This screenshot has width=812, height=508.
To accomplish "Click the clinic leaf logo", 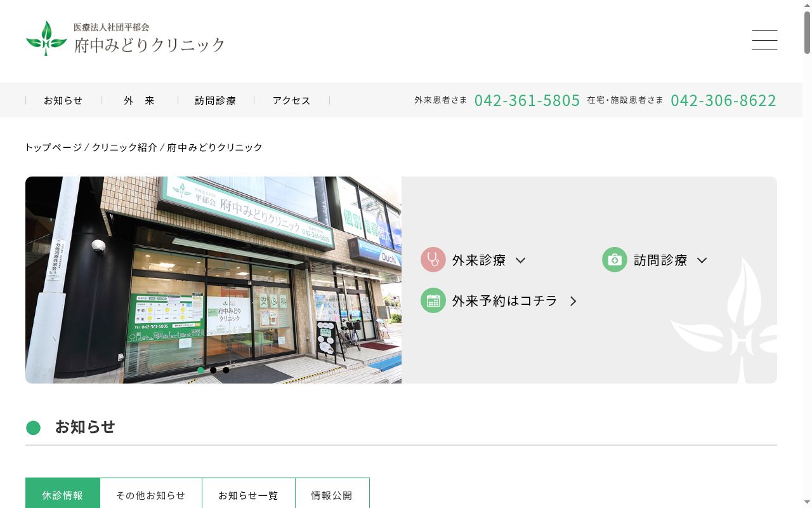I will tap(46, 39).
